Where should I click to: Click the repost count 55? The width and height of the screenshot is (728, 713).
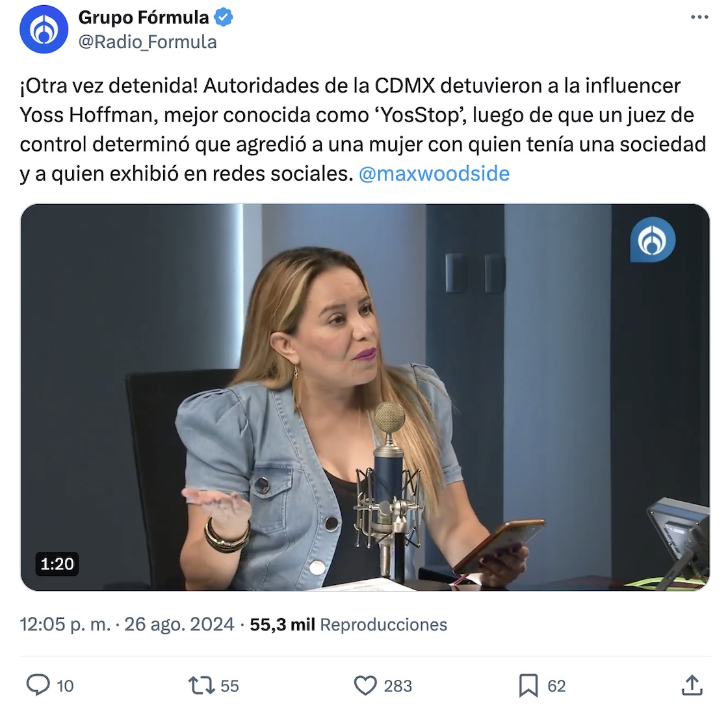[x=229, y=686]
